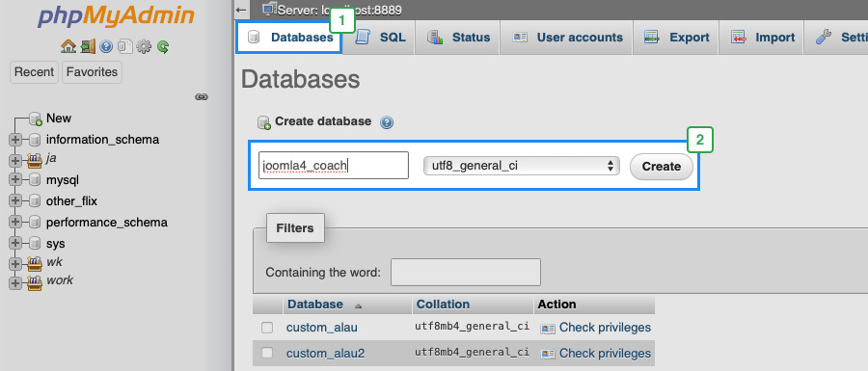The height and width of the screenshot is (371, 868).
Task: Click privileges icon in custom_alau2 row
Action: pyautogui.click(x=548, y=354)
